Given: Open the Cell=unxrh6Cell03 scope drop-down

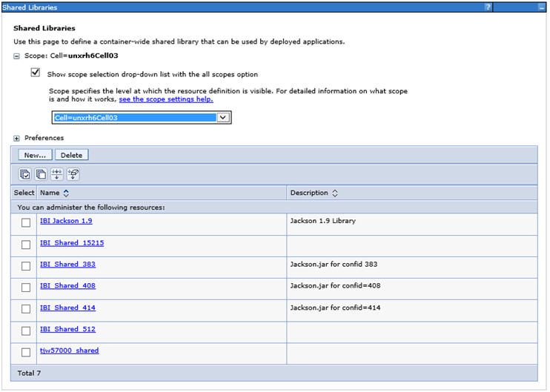Looking at the screenshot, I should 222,118.
